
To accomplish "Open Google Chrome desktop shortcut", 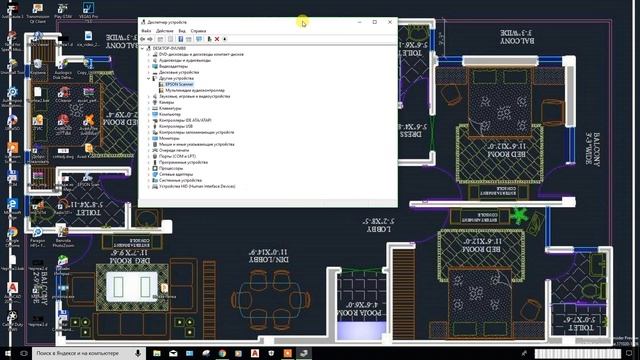I will pyautogui.click(x=12, y=236).
